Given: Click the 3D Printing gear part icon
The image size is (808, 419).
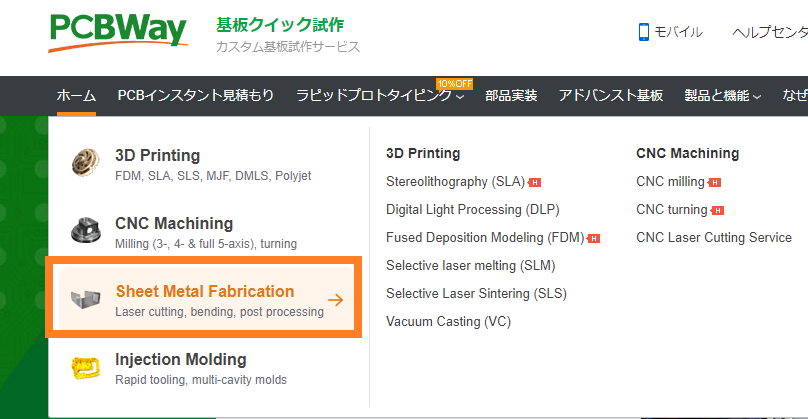Looking at the screenshot, I should pyautogui.click(x=86, y=164).
